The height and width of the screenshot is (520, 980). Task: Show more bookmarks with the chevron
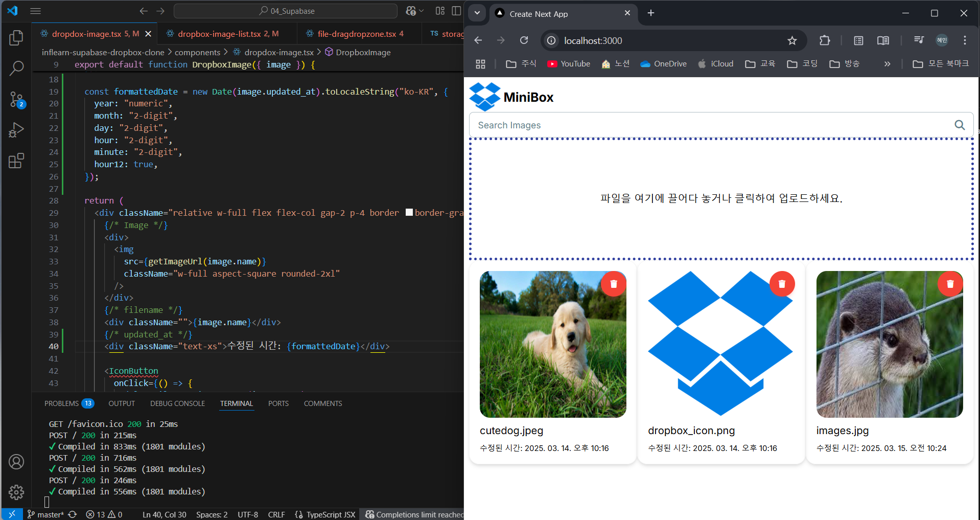tap(887, 64)
